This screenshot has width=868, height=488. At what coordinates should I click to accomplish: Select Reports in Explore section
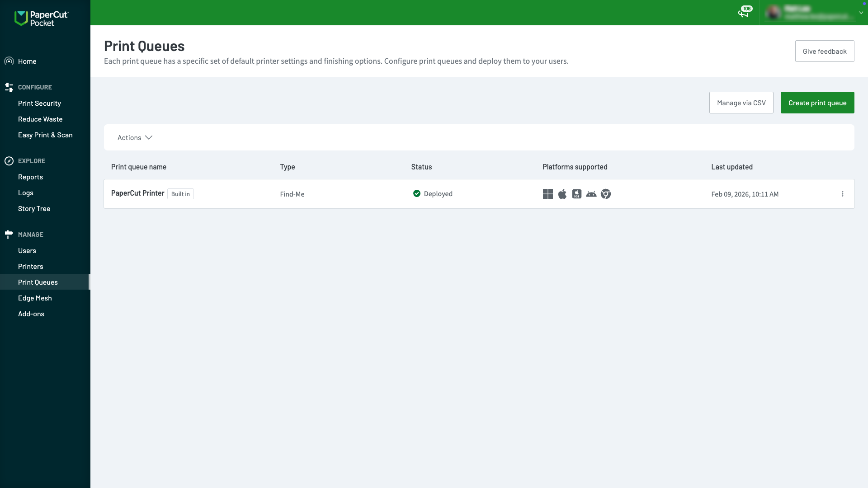point(30,177)
